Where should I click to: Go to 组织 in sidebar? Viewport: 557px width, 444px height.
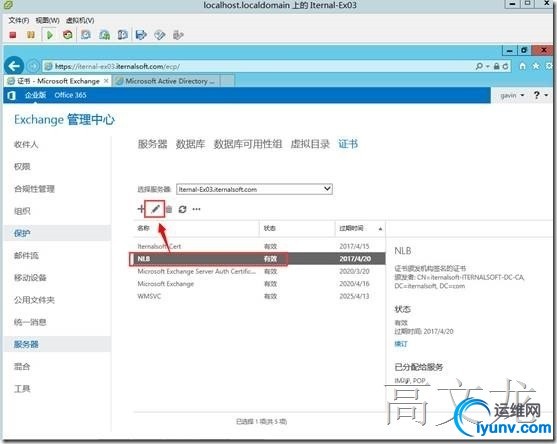[22, 211]
